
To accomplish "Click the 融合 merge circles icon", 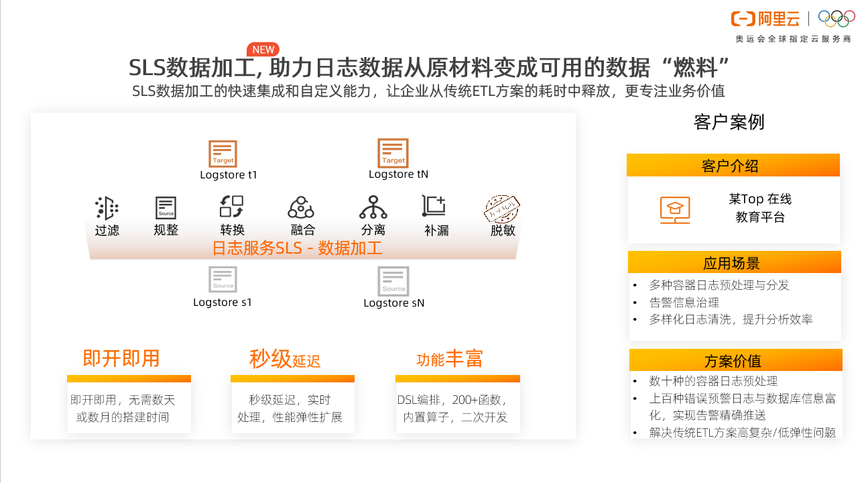I will 301,207.
